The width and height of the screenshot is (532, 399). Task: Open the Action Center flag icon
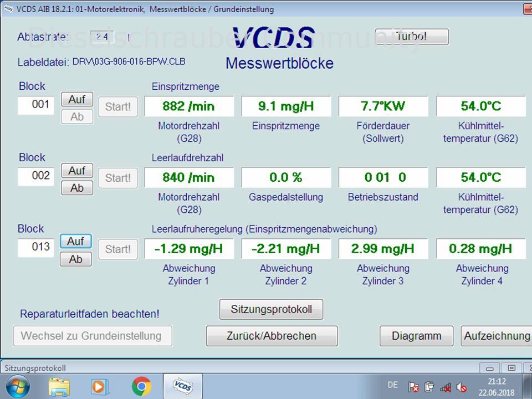(x=413, y=387)
